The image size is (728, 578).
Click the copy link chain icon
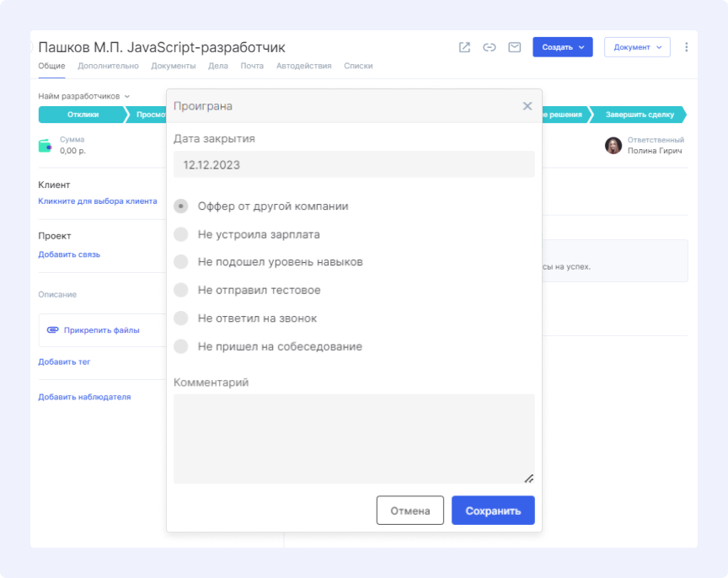tap(489, 47)
